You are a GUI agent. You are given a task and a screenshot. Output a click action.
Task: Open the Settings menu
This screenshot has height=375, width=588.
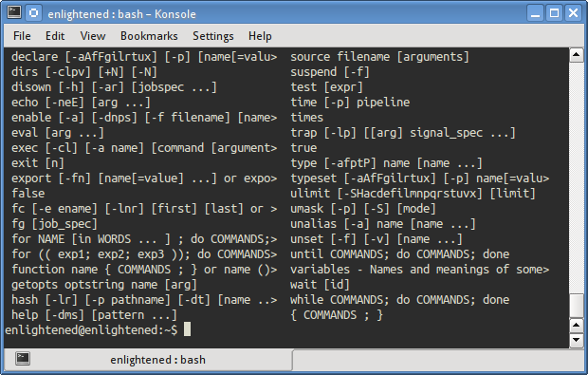point(213,36)
